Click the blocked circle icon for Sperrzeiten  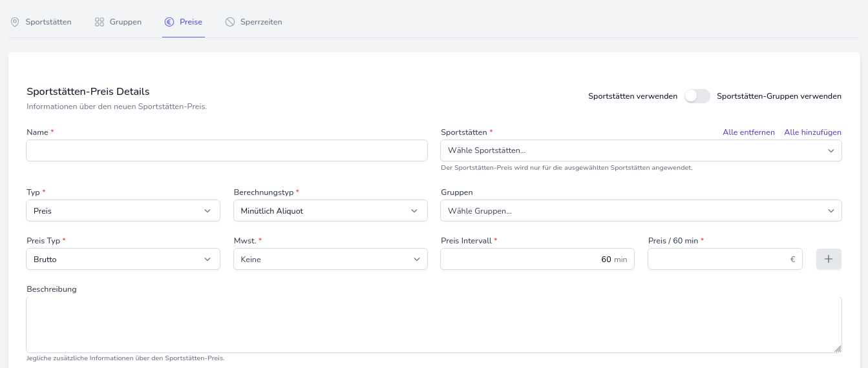pyautogui.click(x=230, y=22)
